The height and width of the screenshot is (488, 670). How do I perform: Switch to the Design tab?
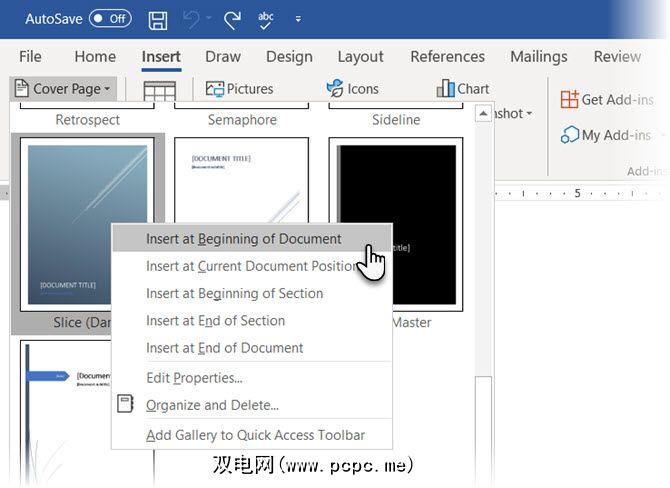[289, 56]
